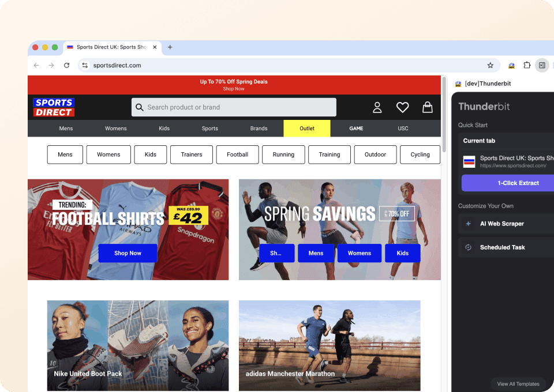Click Shop Now on football shirts banner
Viewport: 554px width, 392px height.
(128, 253)
